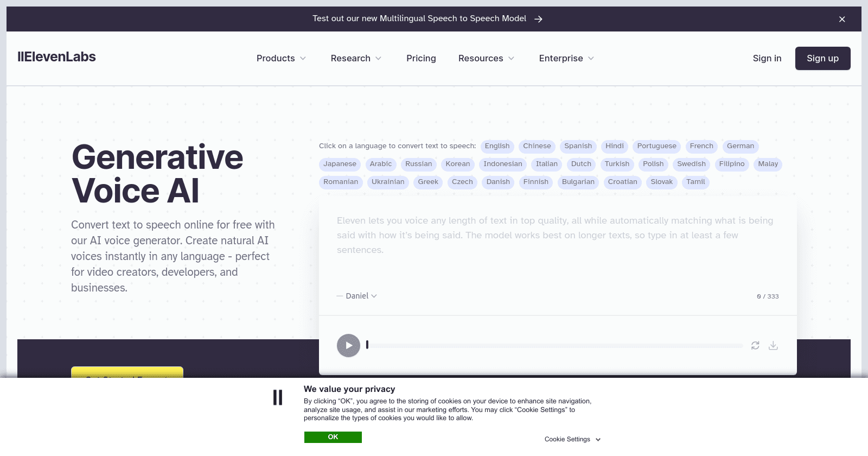Click Sign in

[767, 58]
